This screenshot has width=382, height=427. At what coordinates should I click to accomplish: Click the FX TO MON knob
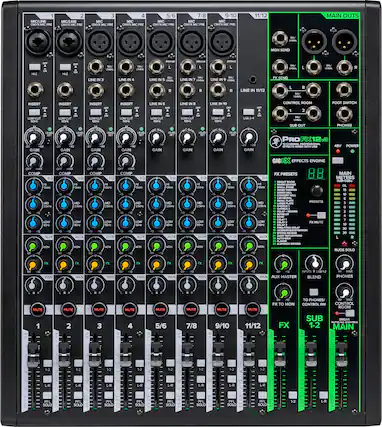point(283,293)
